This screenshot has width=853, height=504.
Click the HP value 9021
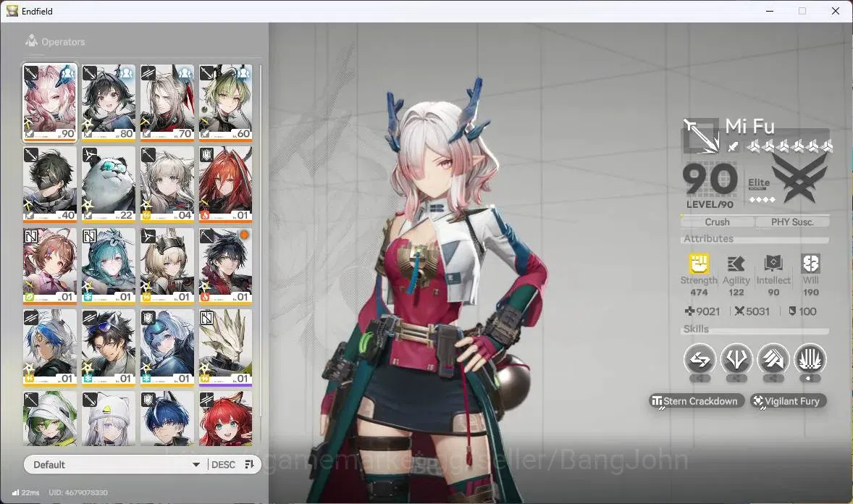pos(702,311)
